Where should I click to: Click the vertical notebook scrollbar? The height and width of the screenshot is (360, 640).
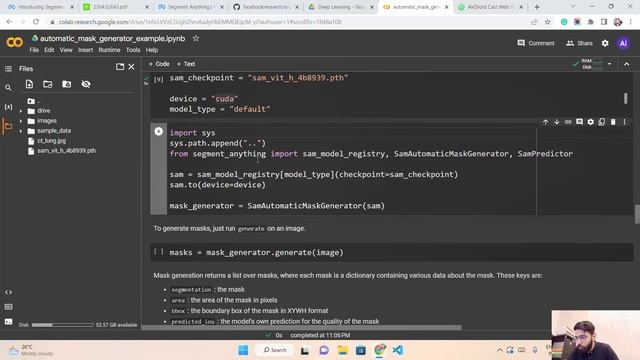[x=637, y=213]
